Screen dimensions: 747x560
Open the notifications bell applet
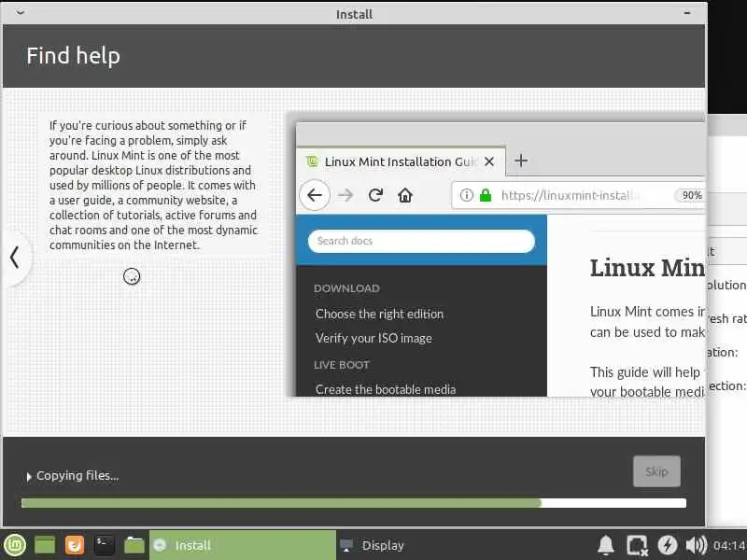pyautogui.click(x=605, y=545)
